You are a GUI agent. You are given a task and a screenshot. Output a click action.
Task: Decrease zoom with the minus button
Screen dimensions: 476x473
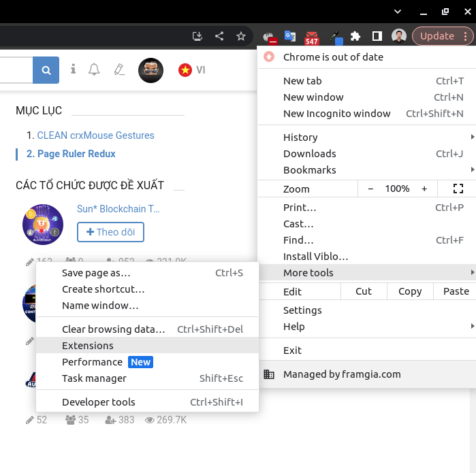click(x=370, y=189)
